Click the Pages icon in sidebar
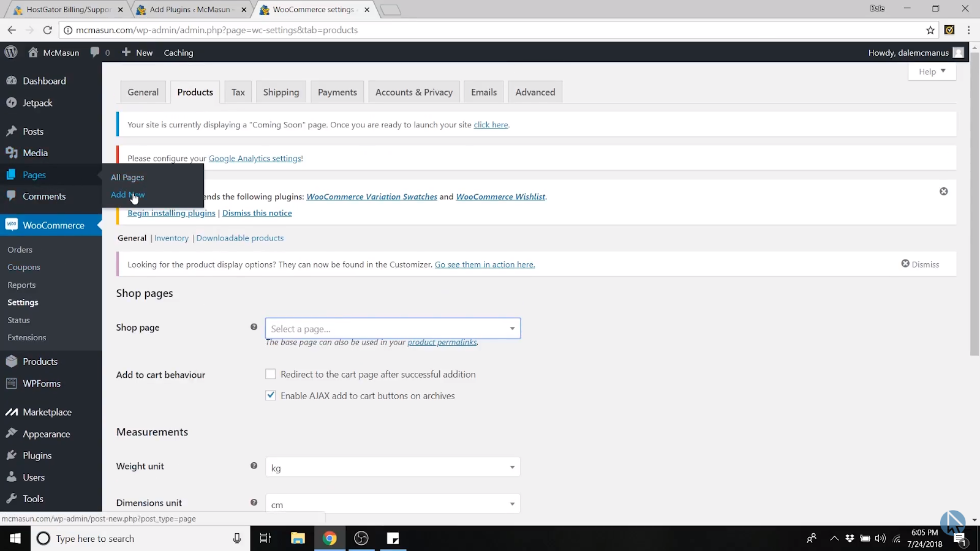The width and height of the screenshot is (980, 551). pos(12,175)
